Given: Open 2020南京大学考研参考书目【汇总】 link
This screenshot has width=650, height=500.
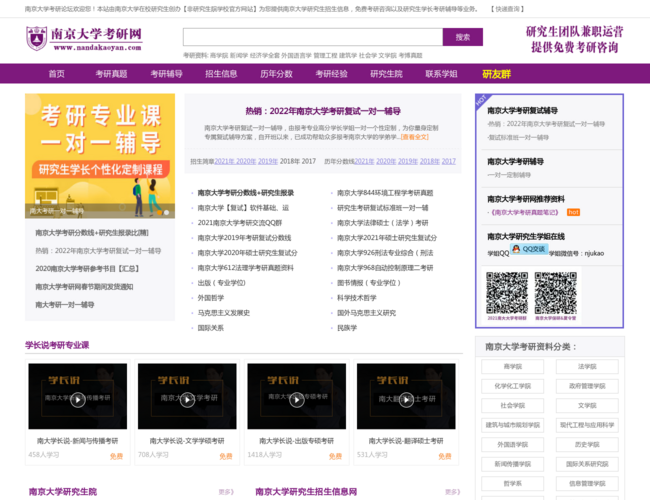Looking at the screenshot, I should coord(87,269).
